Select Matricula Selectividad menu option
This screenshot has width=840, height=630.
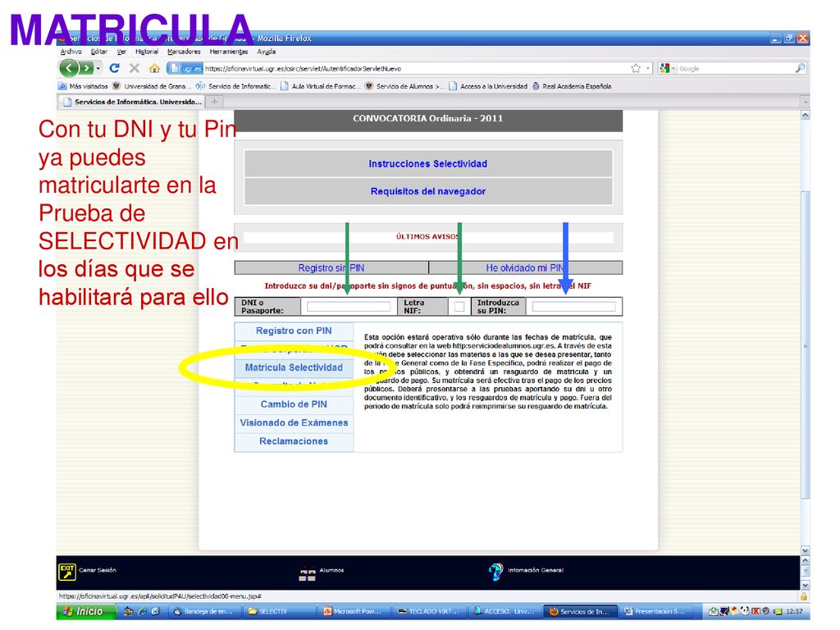294,367
